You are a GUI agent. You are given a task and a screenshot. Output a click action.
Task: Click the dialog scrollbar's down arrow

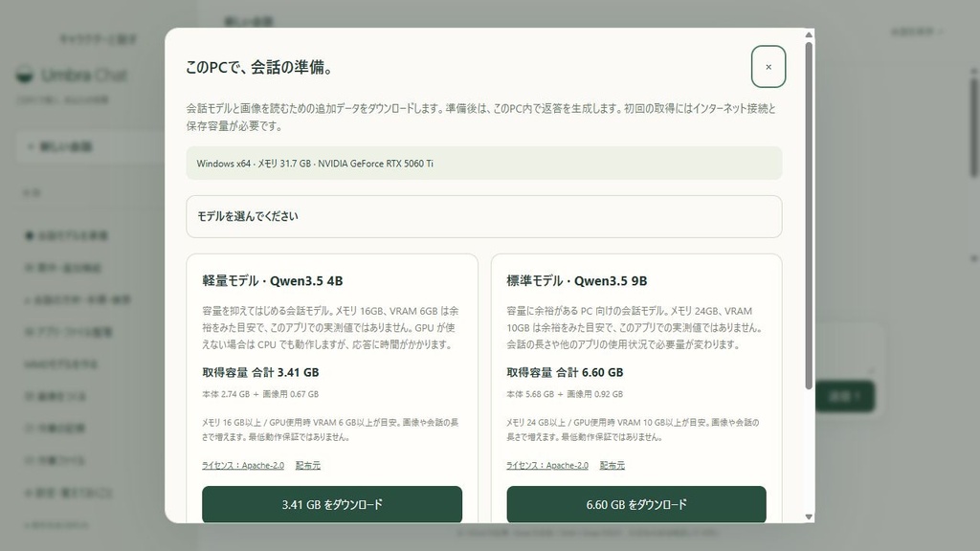click(x=809, y=517)
